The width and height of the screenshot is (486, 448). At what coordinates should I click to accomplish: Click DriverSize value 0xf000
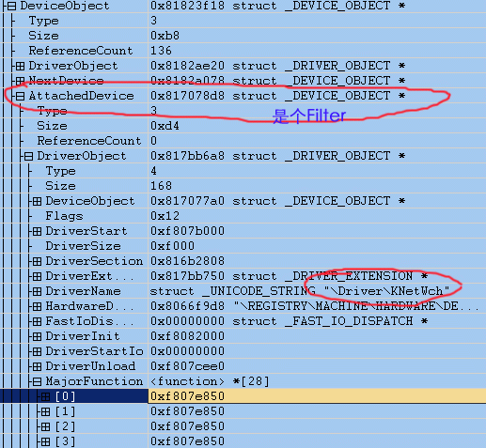[x=172, y=246]
